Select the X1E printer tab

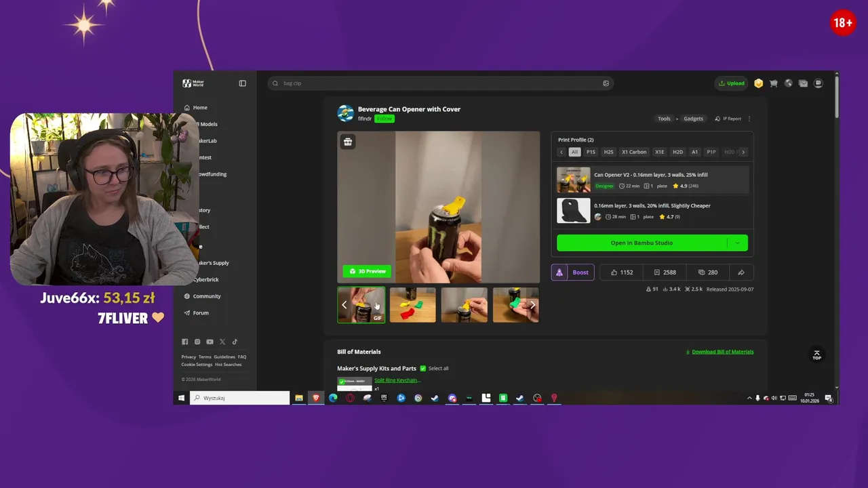(659, 152)
